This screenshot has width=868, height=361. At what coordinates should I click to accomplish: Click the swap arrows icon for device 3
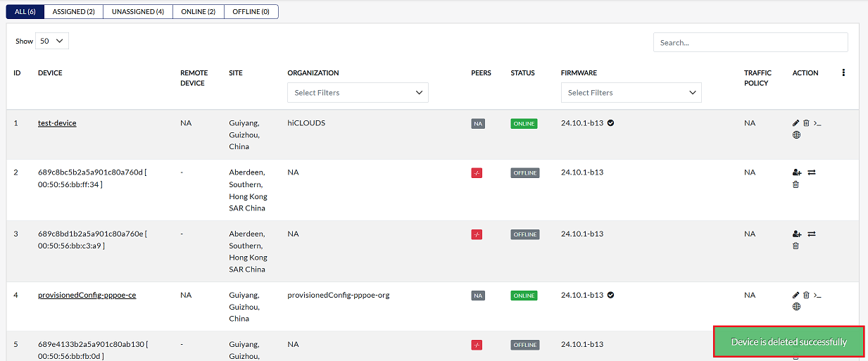pyautogui.click(x=812, y=234)
